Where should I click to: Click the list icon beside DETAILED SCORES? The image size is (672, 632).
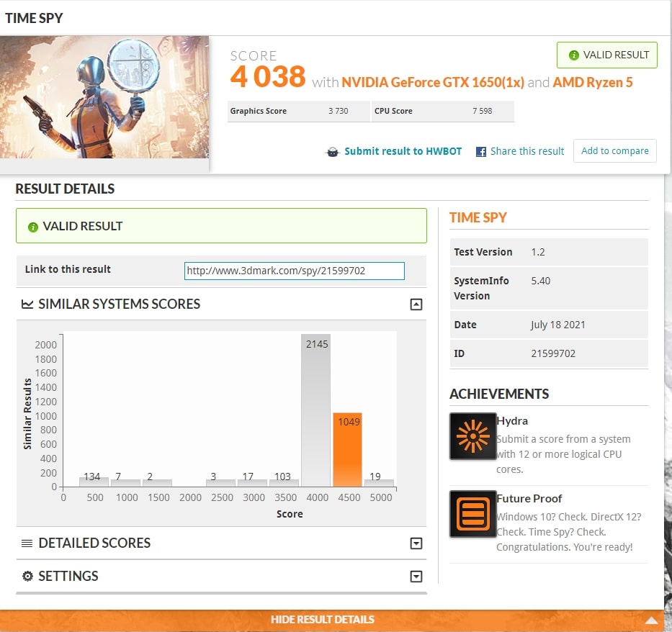click(x=26, y=543)
